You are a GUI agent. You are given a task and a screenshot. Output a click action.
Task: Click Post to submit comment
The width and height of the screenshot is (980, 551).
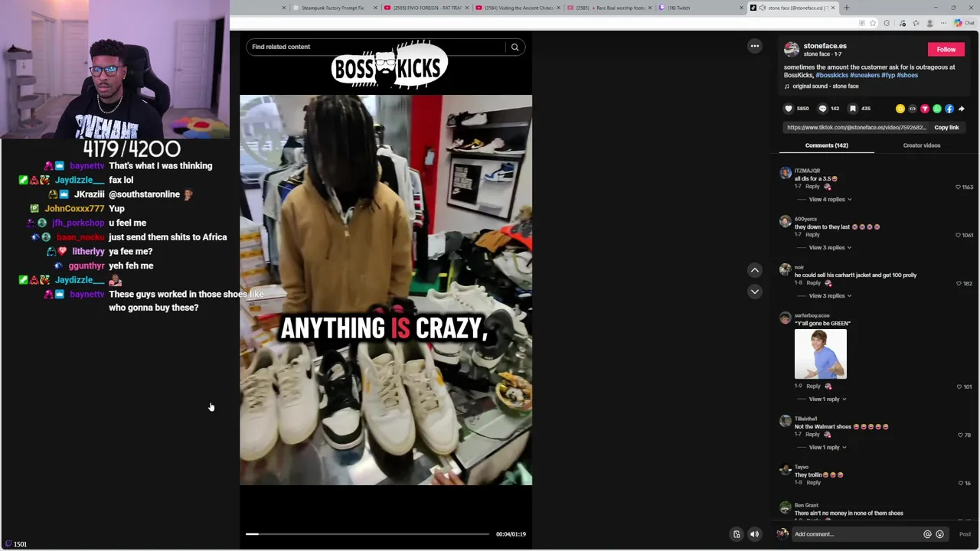pos(965,534)
